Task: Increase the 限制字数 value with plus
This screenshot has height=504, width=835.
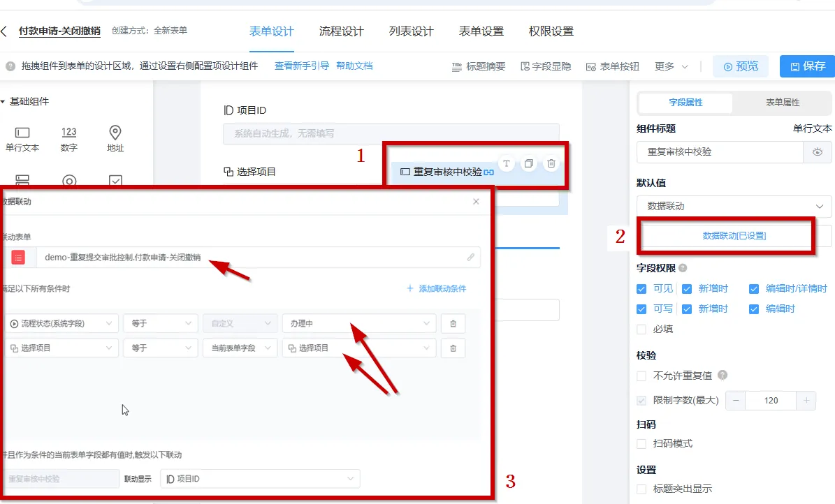Action: coord(806,401)
